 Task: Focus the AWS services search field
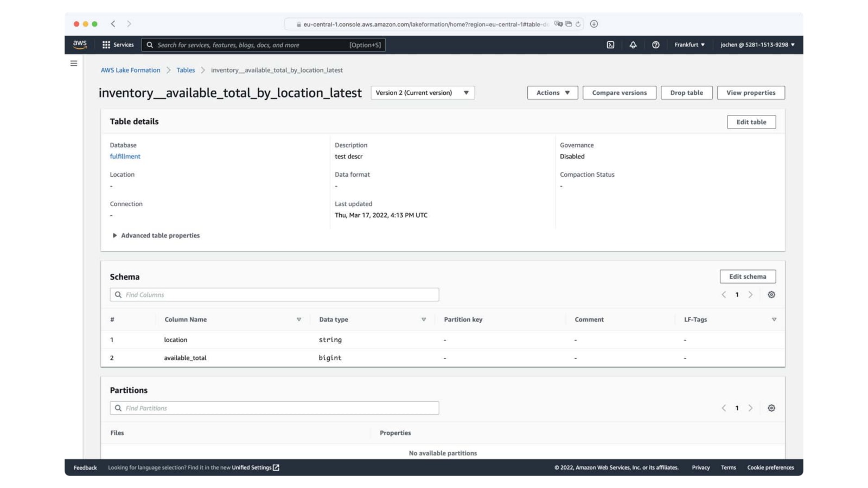click(264, 45)
